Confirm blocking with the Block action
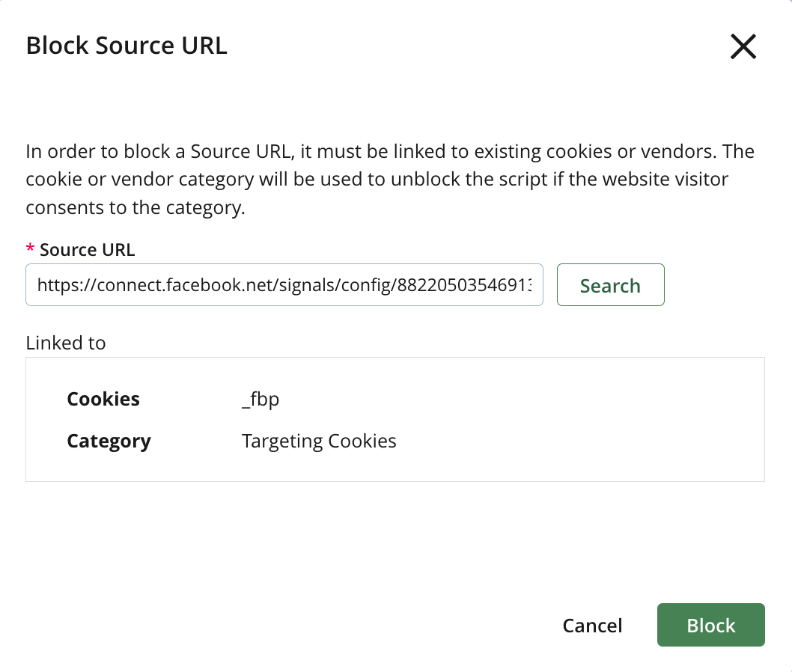This screenshot has width=792, height=672. [x=710, y=626]
